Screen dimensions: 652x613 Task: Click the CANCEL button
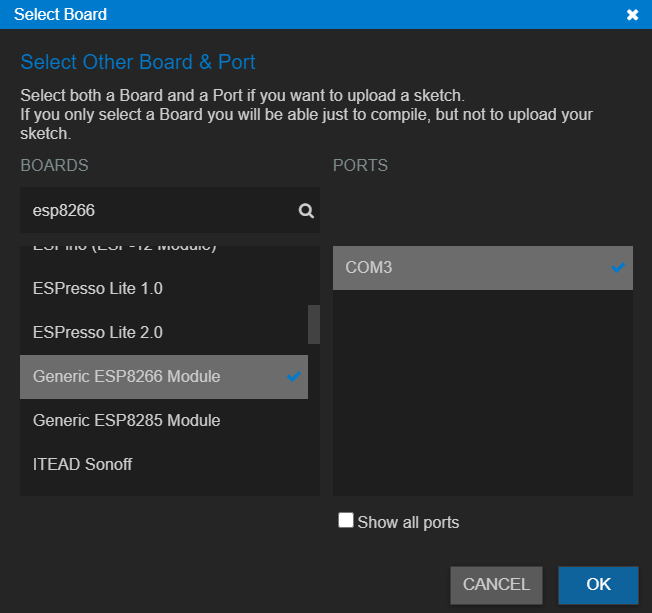pos(496,585)
